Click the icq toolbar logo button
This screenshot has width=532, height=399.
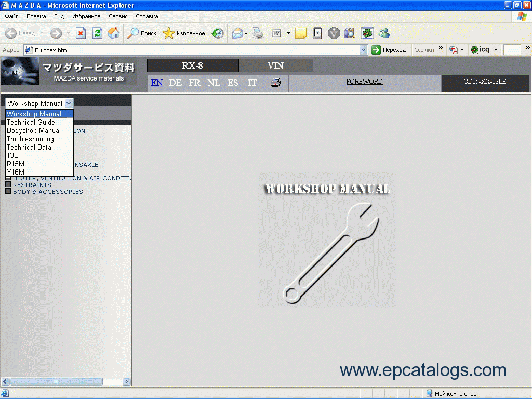(x=480, y=50)
